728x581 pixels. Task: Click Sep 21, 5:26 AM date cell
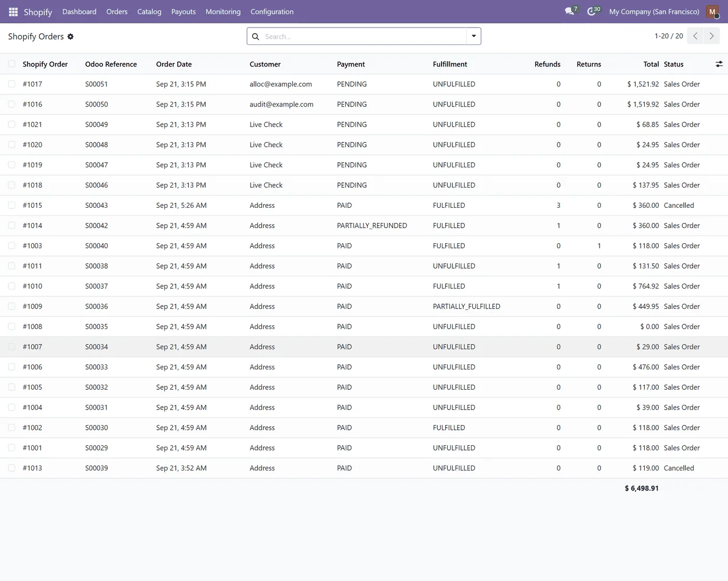coord(181,205)
